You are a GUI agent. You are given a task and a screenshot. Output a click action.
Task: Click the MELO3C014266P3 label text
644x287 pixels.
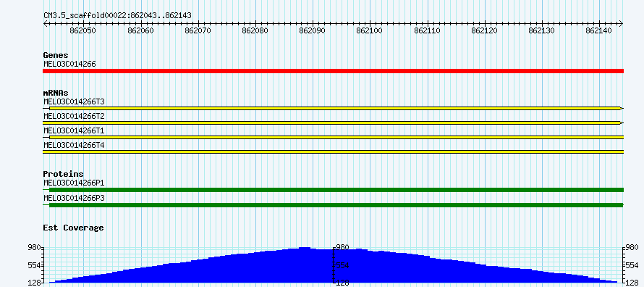(74, 198)
